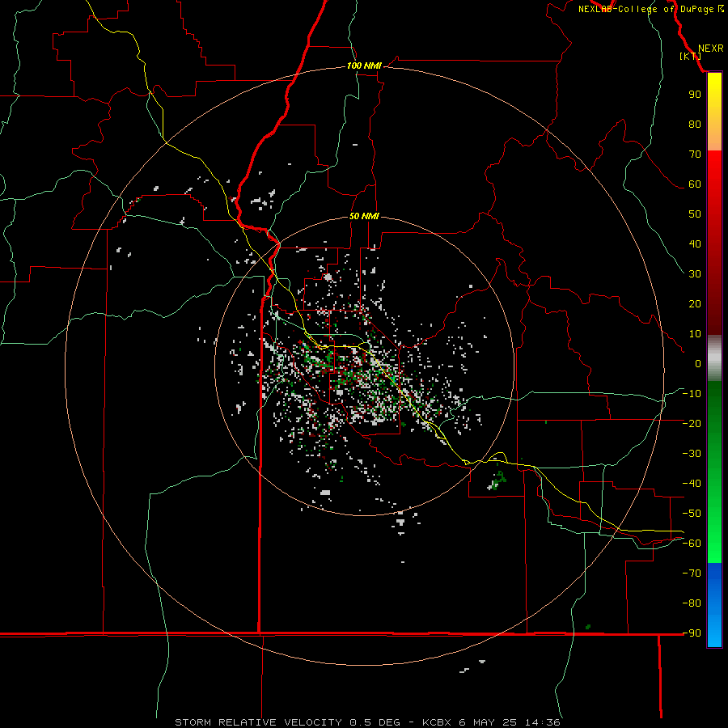
Task: Click the 80 value on the velocity scale
Action: 695,125
